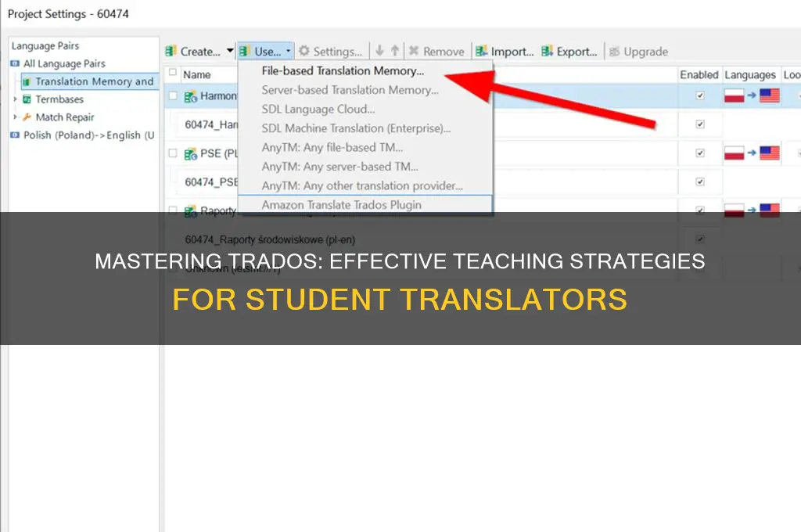
Task: Click the US flag in Harmon row
Action: [770, 95]
